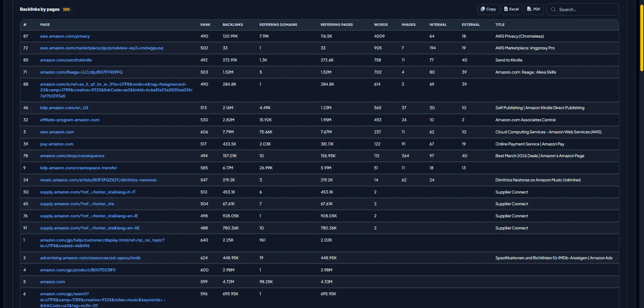Click the rank value 640
Screen dimensions: 644x308
click(x=204, y=240)
